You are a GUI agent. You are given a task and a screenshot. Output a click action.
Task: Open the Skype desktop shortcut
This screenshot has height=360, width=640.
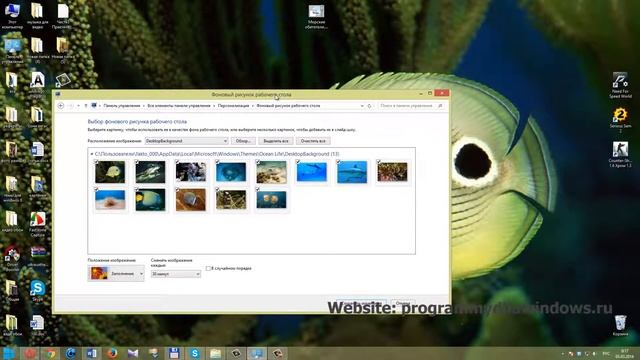(x=37, y=291)
